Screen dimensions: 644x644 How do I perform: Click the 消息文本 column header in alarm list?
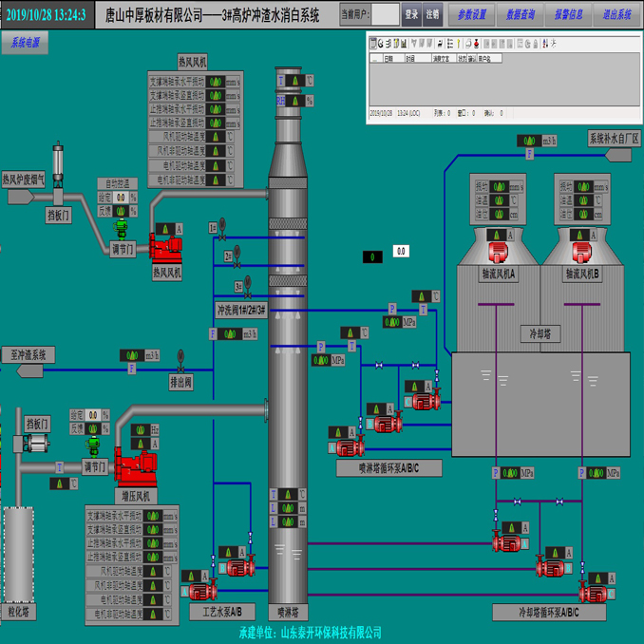[444, 59]
